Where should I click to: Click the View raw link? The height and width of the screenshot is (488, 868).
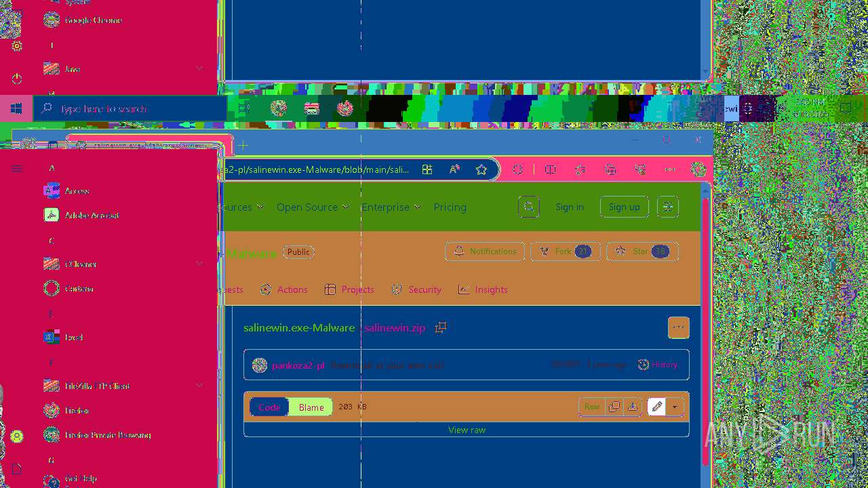pos(467,430)
